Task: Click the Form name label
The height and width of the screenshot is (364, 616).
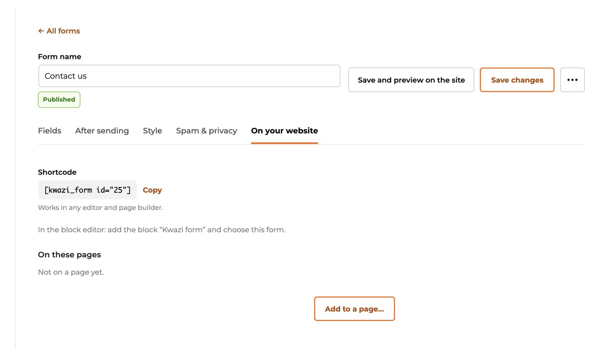Action: 59,57
